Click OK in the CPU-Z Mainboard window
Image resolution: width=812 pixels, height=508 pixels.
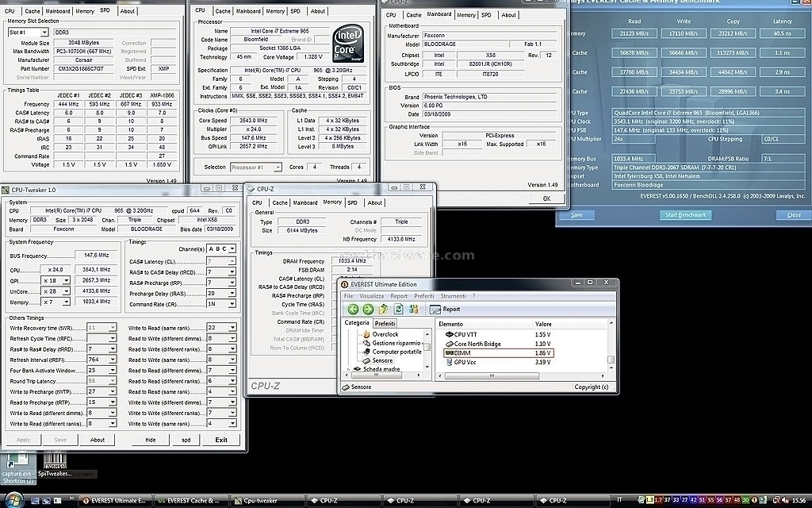coord(546,199)
